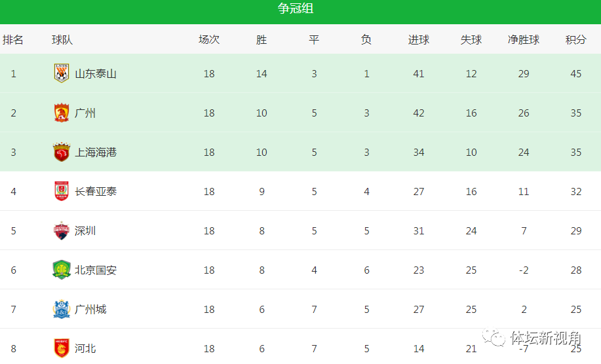The height and width of the screenshot is (364, 601).
Task: Click the 广州 team crest icon
Action: pyautogui.click(x=62, y=113)
